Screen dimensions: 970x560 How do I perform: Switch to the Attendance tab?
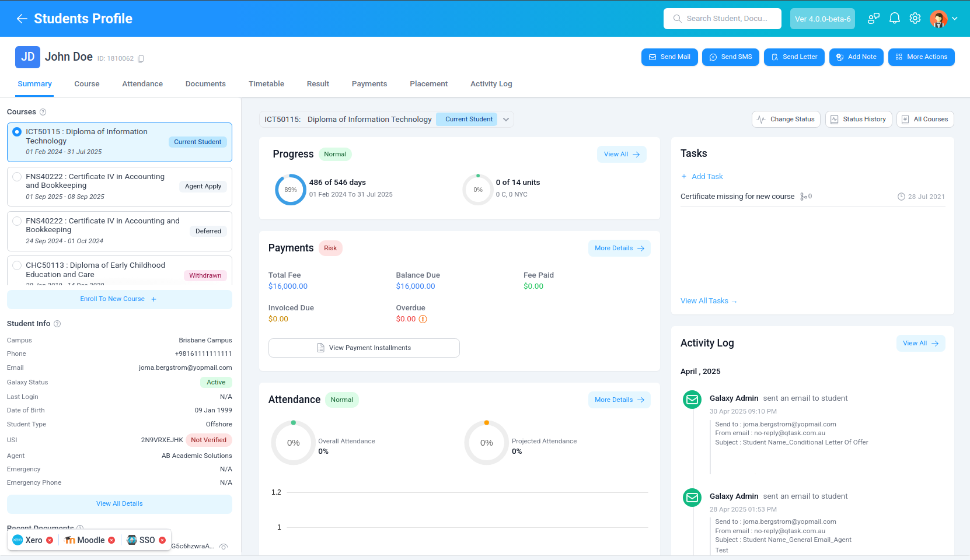pyautogui.click(x=142, y=84)
